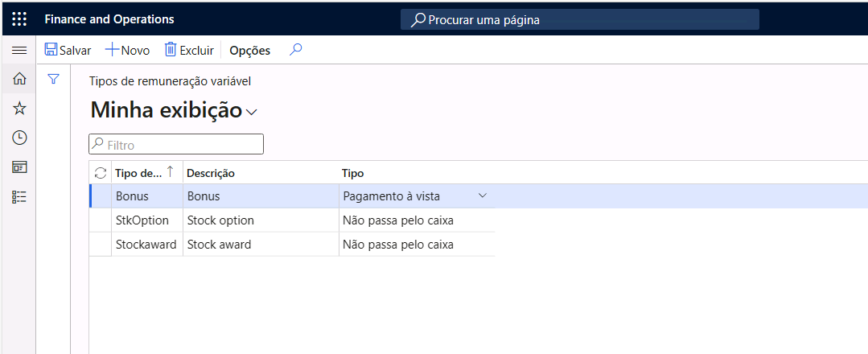Screen dimensions: 868x354
Task: Go to Home in sidebar
Action: [x=19, y=79]
